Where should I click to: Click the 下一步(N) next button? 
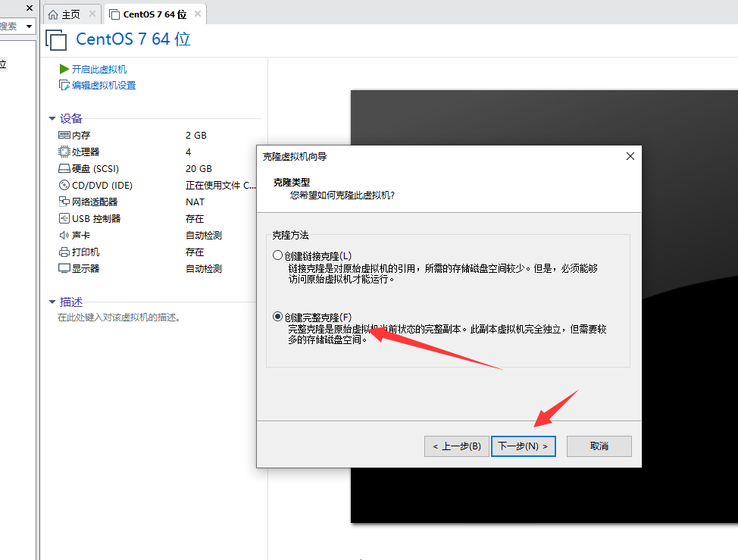pyautogui.click(x=523, y=446)
